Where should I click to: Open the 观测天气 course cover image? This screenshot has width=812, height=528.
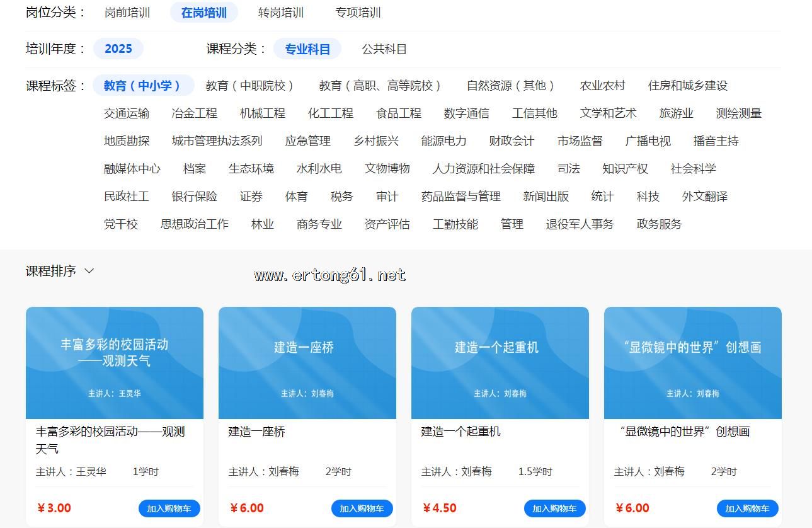[115, 363]
